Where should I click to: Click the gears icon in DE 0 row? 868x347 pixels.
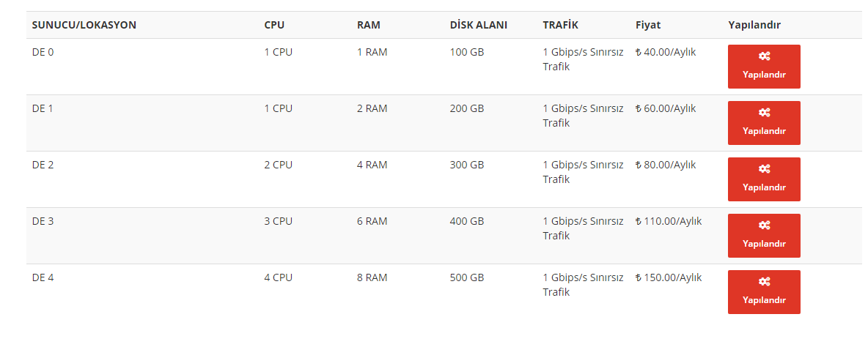764,56
